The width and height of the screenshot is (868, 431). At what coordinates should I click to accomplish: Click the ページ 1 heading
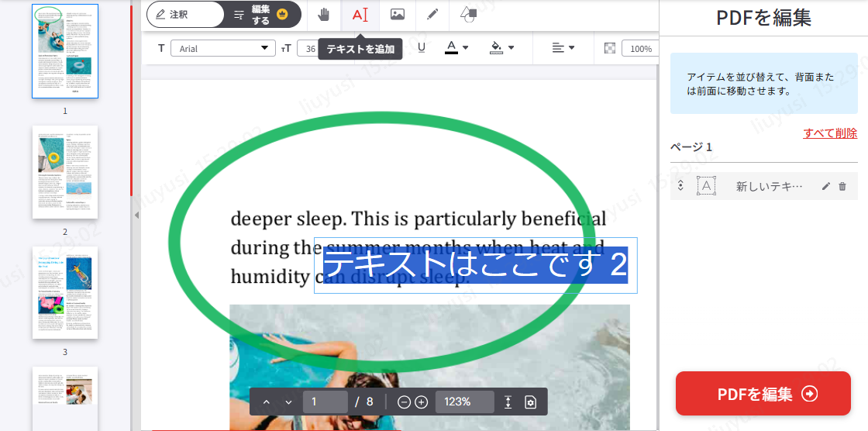pos(691,147)
